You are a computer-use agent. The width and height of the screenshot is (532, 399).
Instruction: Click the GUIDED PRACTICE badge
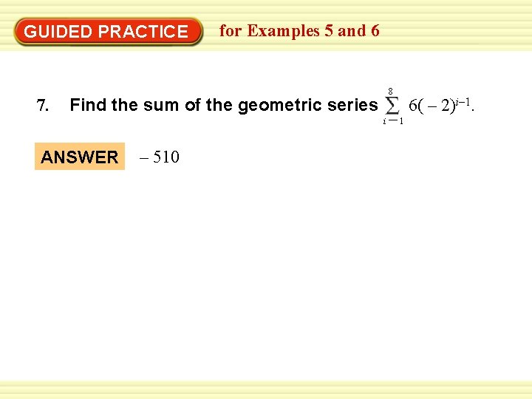tap(107, 32)
